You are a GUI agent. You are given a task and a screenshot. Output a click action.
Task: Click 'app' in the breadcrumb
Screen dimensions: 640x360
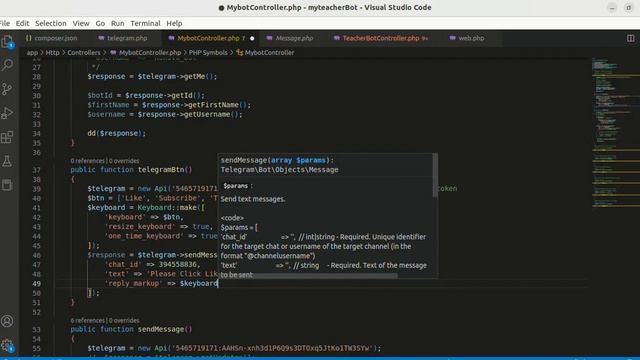(x=32, y=52)
